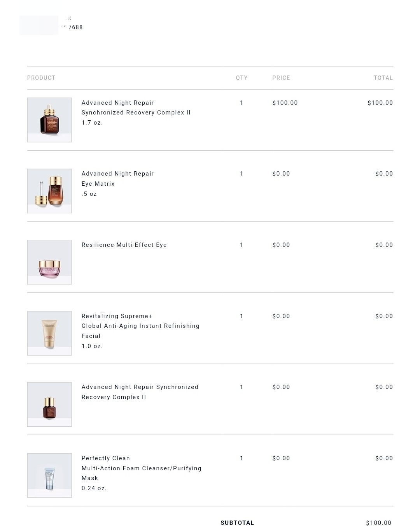Click the "Synchronized Recovery Complex II" 1.7 oz. title
This screenshot has height=526, width=420.
(136, 113)
